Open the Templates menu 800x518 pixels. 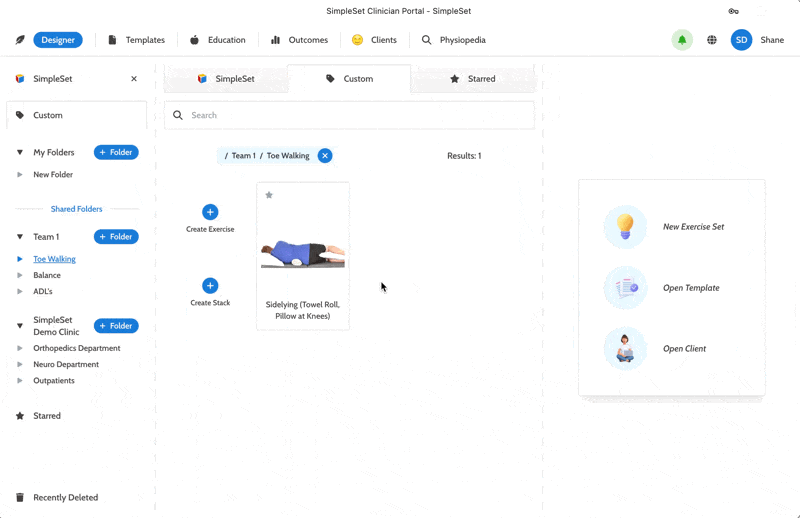(136, 40)
